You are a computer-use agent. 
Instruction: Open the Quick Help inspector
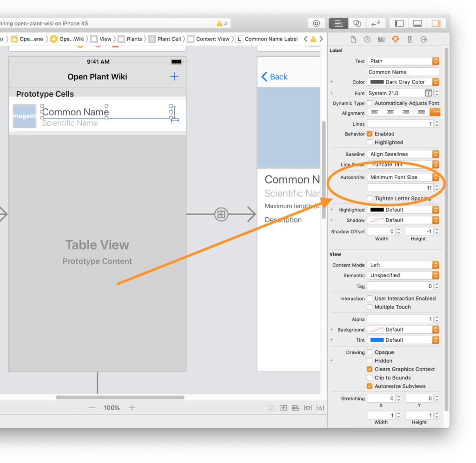[x=367, y=39]
